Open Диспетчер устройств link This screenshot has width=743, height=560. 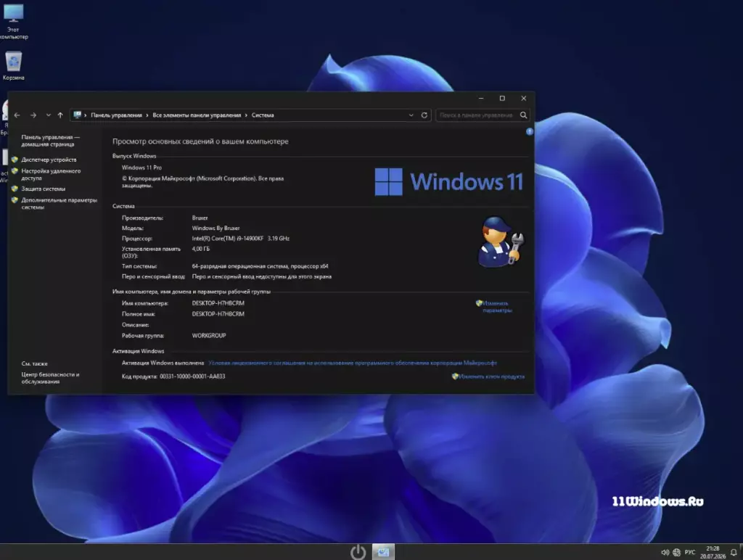(x=49, y=160)
